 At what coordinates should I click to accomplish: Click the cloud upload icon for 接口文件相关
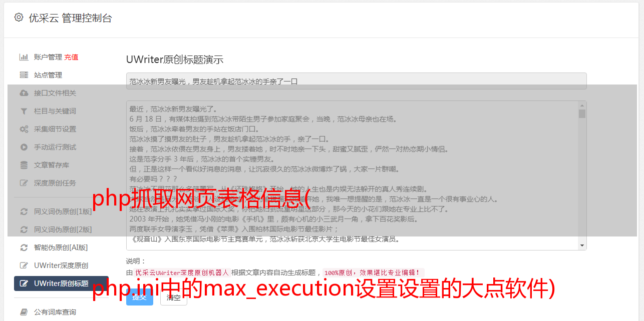click(x=24, y=93)
